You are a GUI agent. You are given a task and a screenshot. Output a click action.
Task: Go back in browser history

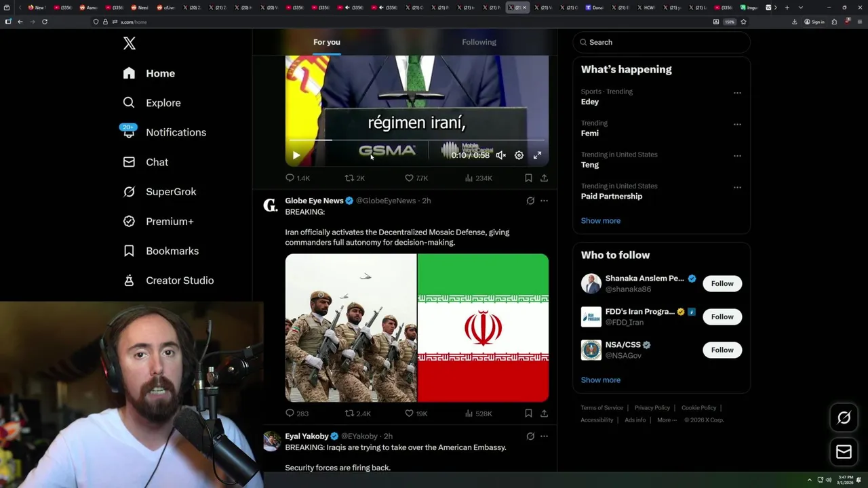20,22
